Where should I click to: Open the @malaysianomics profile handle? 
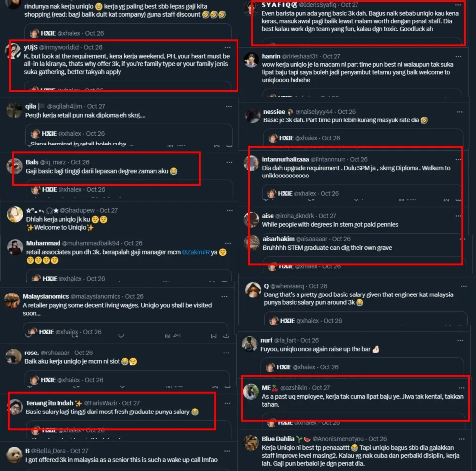point(96,297)
